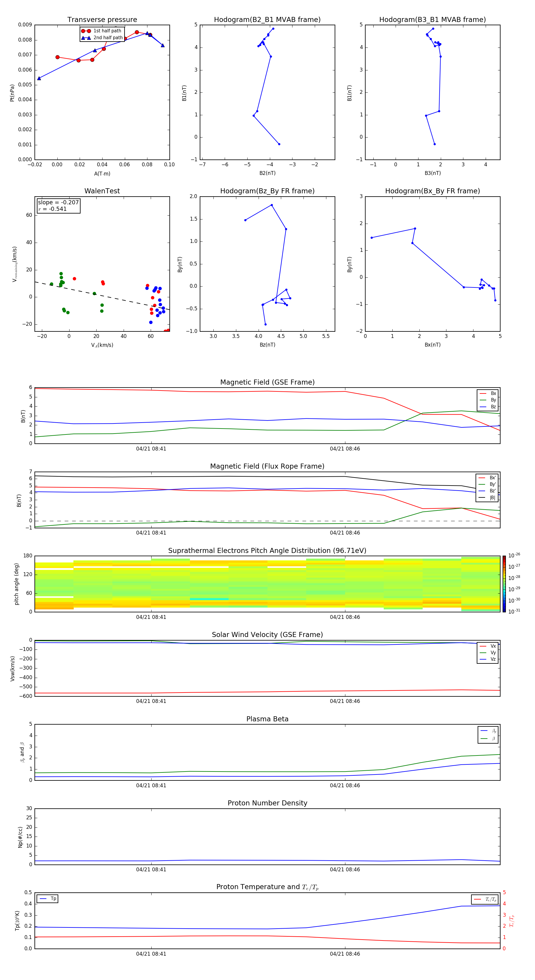Click the "Np(#/cc)" y-axis label
Viewport: 535px width, 980px height.
pyautogui.click(x=20, y=837)
